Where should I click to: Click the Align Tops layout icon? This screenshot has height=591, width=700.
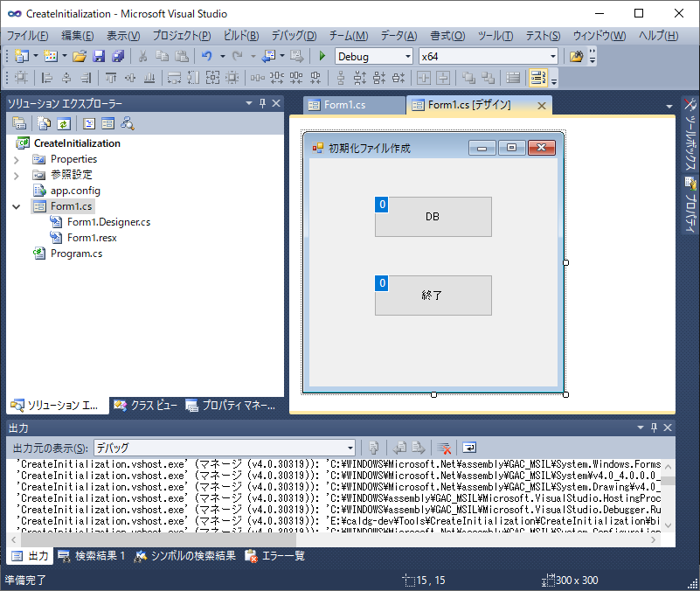(111, 78)
